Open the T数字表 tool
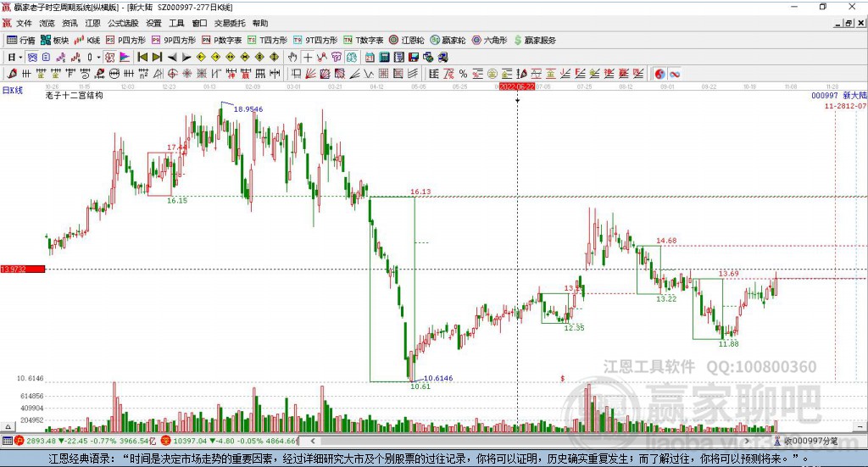This screenshot has height=467, width=868. point(363,41)
